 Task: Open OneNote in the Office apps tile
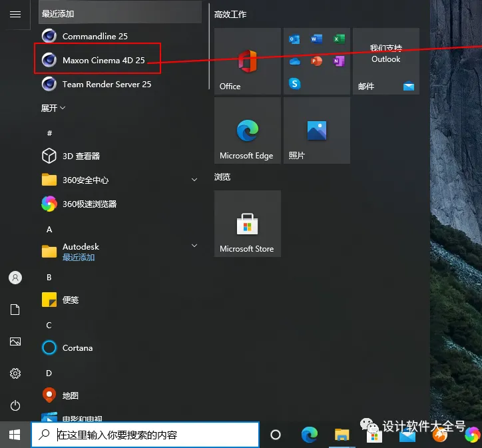point(339,61)
